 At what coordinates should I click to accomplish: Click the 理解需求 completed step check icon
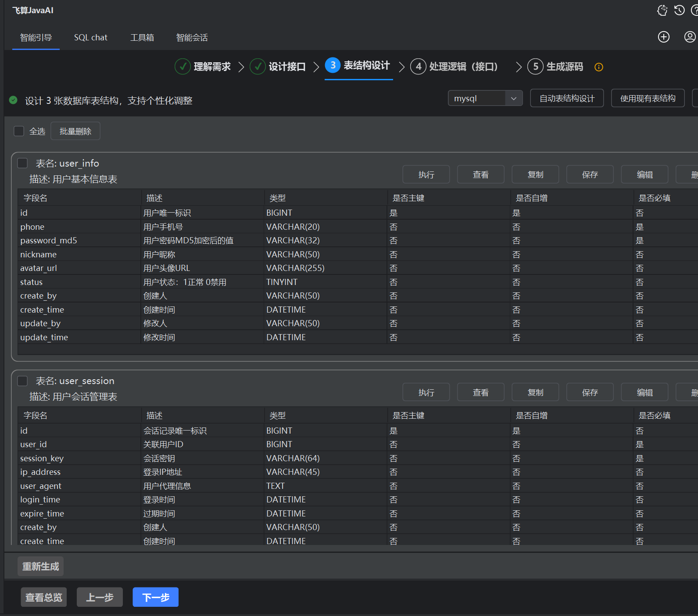[x=183, y=67]
